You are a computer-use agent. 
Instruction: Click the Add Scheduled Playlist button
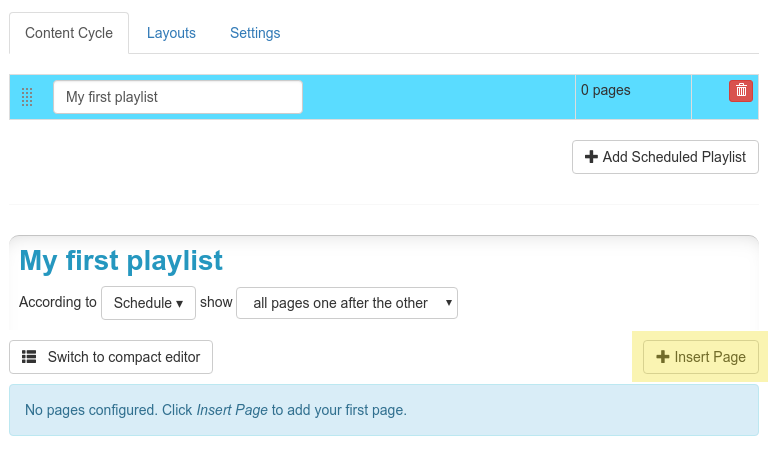click(x=665, y=157)
